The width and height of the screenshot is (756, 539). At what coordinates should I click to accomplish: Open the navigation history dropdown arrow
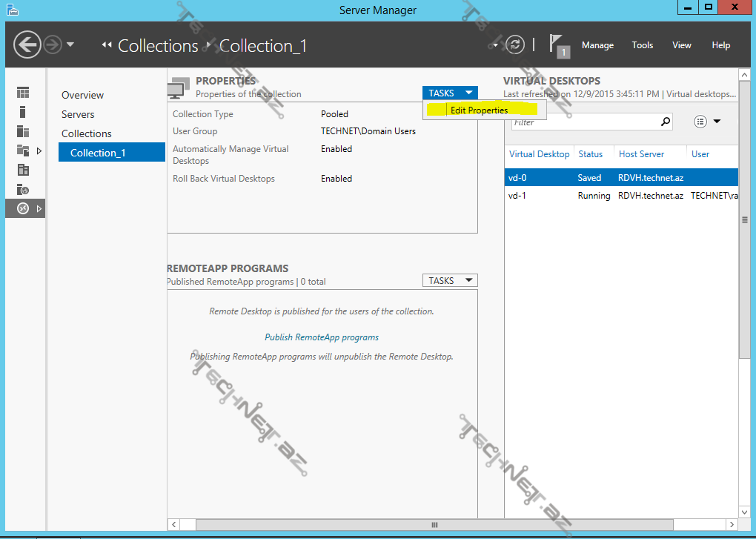coord(70,44)
